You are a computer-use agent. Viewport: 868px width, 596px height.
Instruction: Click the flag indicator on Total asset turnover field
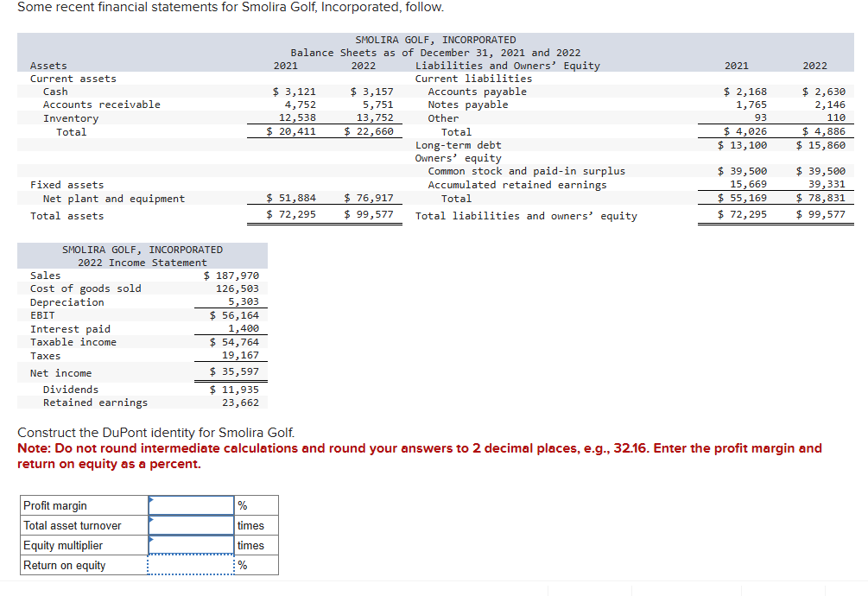[x=151, y=521]
